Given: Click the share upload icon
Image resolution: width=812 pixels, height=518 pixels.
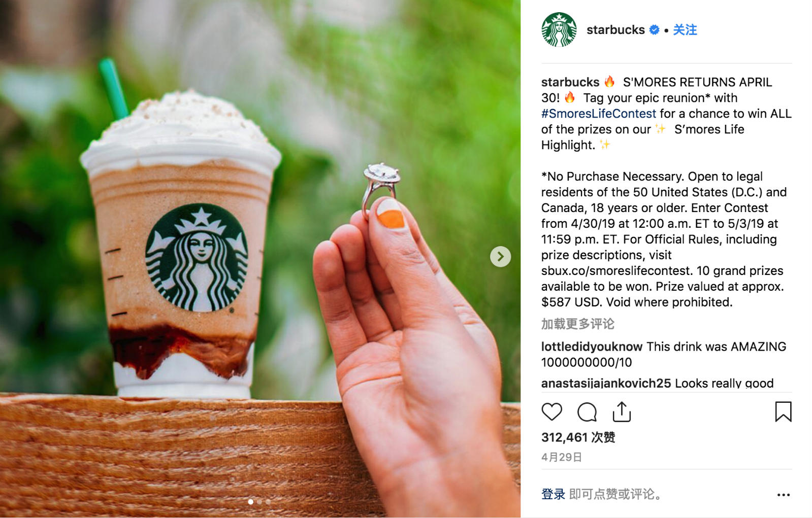Looking at the screenshot, I should click(x=622, y=411).
